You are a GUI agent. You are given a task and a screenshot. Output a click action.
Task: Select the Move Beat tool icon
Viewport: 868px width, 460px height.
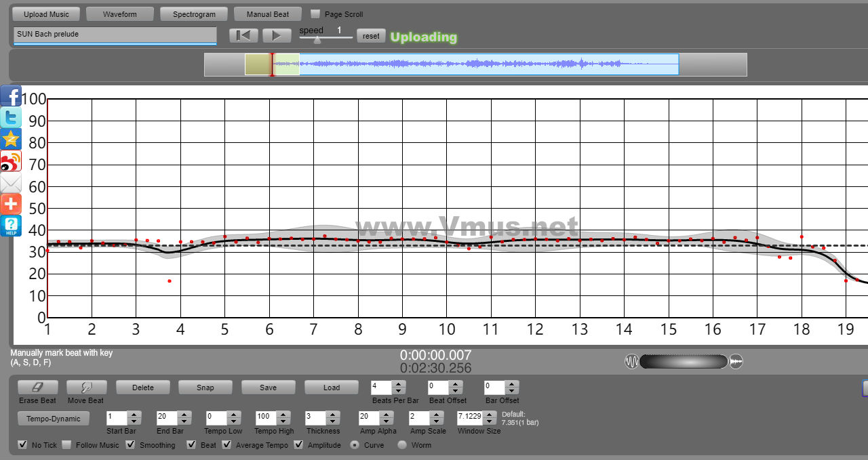click(86, 388)
